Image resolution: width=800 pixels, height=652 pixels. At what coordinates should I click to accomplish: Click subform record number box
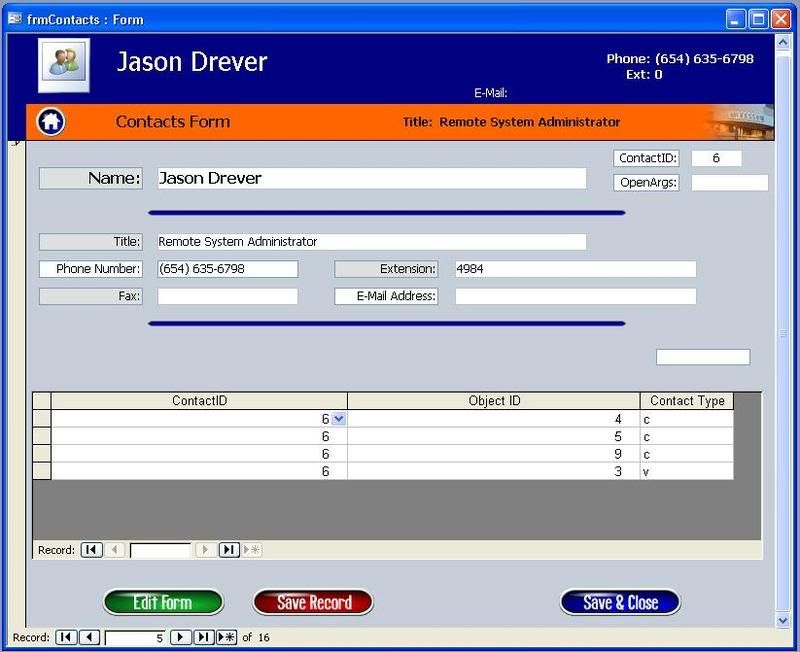(x=160, y=550)
